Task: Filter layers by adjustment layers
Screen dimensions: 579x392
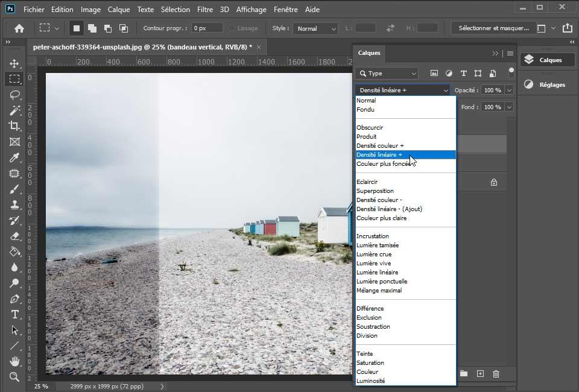Action: pyautogui.click(x=449, y=74)
